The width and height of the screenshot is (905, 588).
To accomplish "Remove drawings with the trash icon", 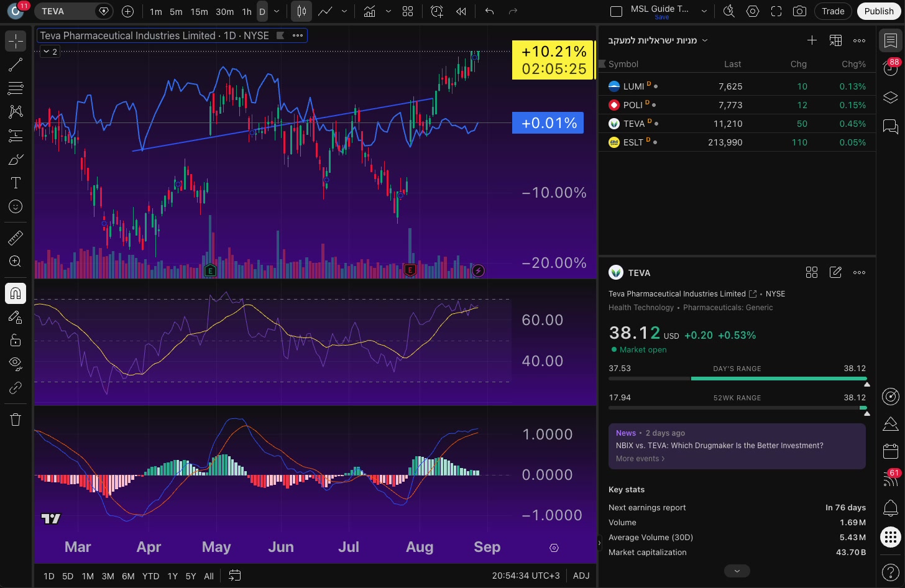I will tap(16, 420).
